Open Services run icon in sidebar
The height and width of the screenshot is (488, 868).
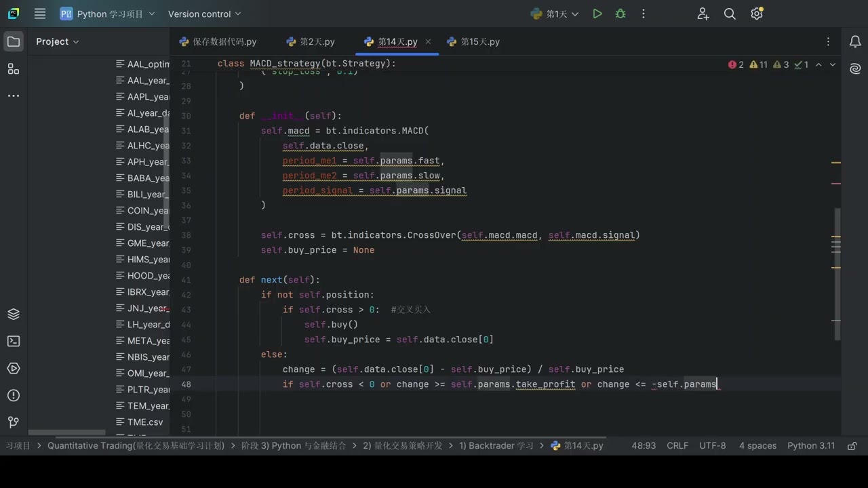point(14,368)
